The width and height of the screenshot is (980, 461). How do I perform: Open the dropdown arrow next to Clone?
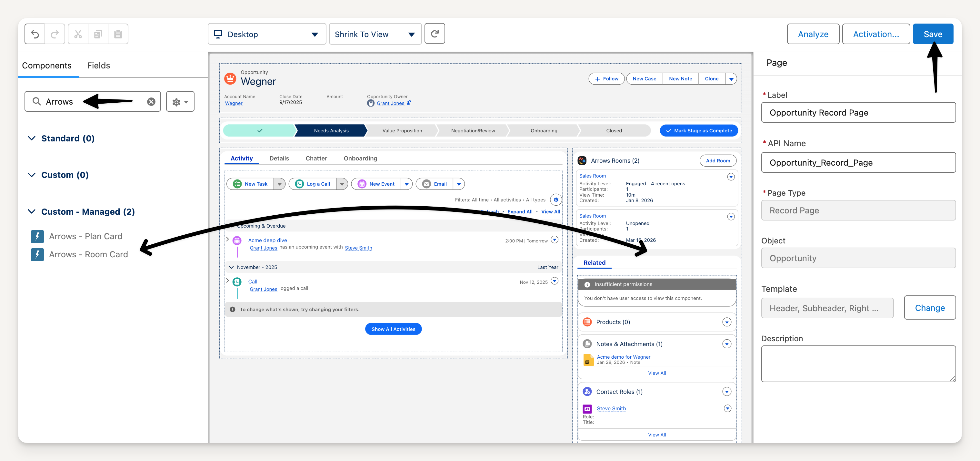pos(731,79)
